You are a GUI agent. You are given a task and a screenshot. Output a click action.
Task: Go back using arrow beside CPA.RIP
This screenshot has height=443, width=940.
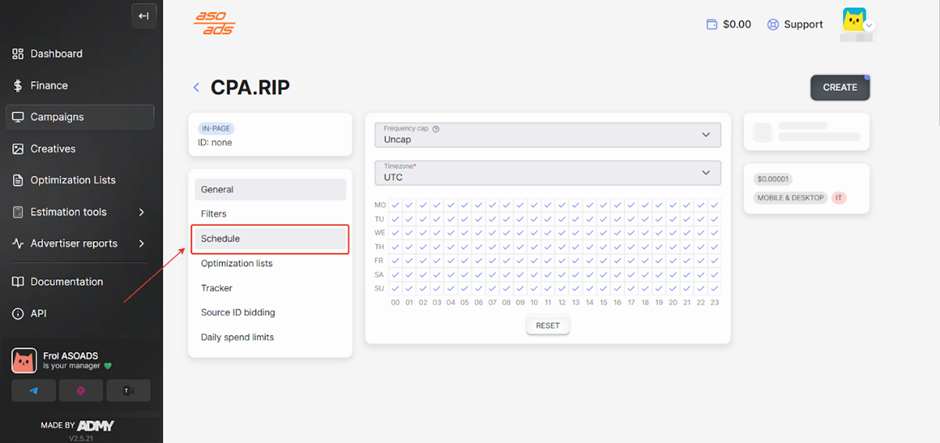197,88
